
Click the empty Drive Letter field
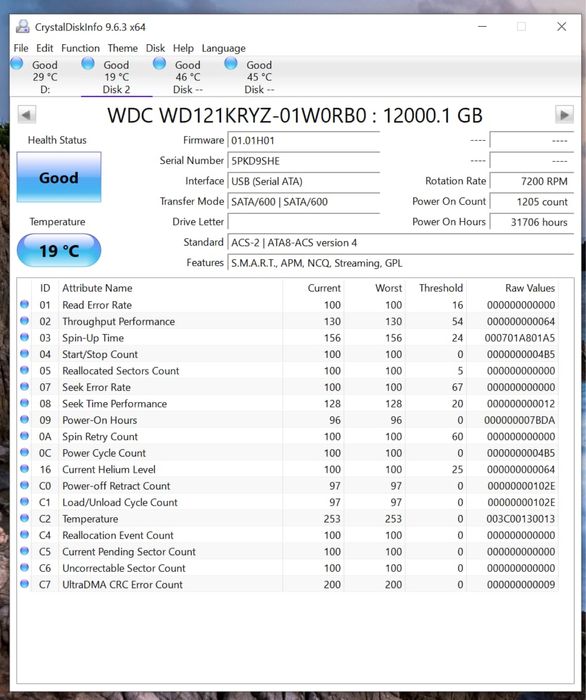click(303, 222)
